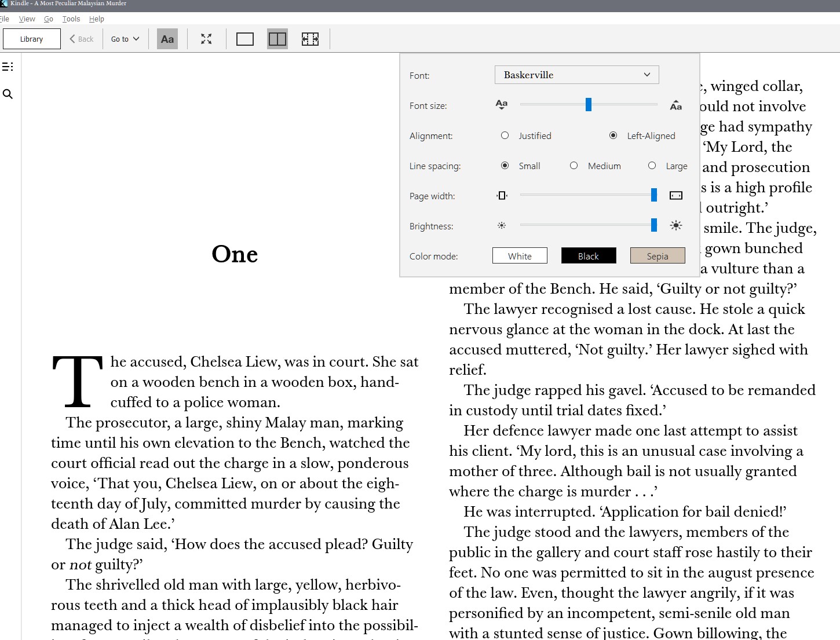Return to the Library
The width and height of the screenshot is (840, 640).
tap(32, 39)
